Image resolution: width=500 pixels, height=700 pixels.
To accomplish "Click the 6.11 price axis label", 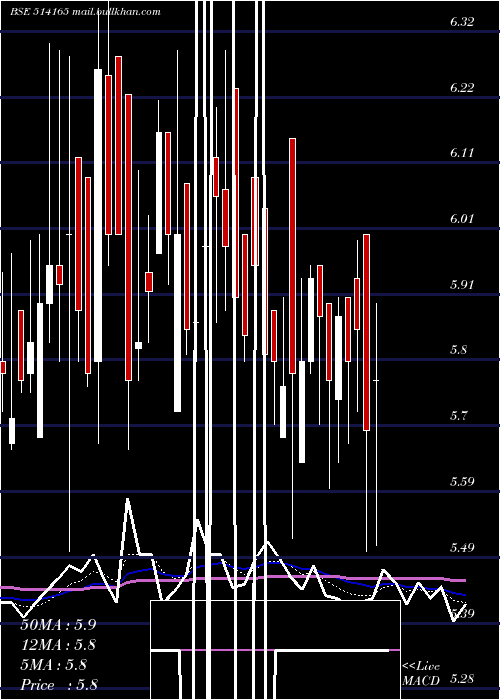I will click(x=462, y=153).
